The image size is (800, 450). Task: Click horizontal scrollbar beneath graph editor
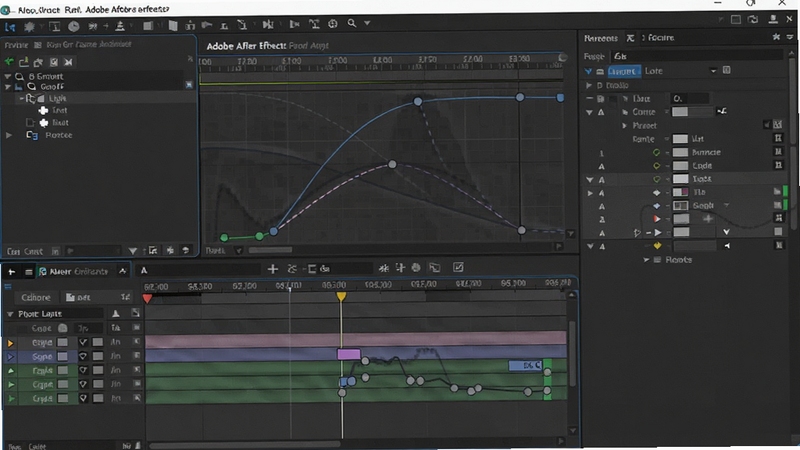270,250
